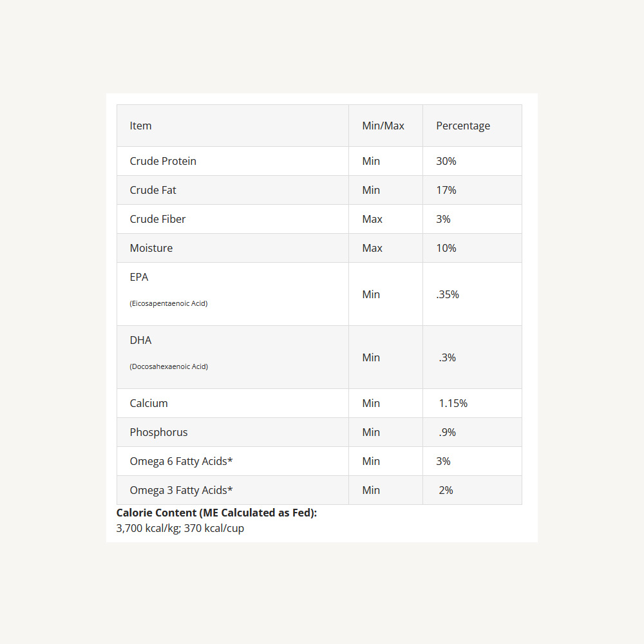Select the Crude Protein cell
The image size is (644, 644).
point(163,161)
